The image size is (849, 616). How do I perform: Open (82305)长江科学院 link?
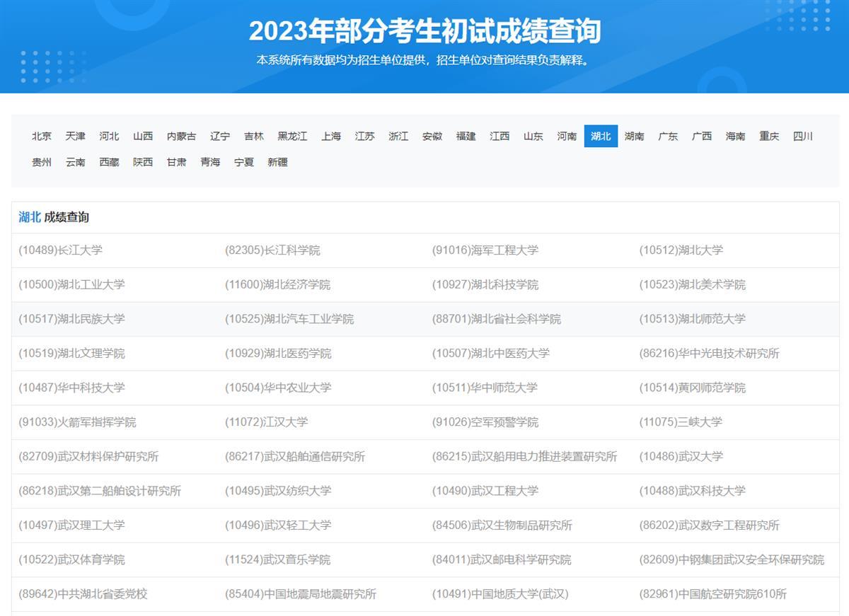(x=273, y=250)
